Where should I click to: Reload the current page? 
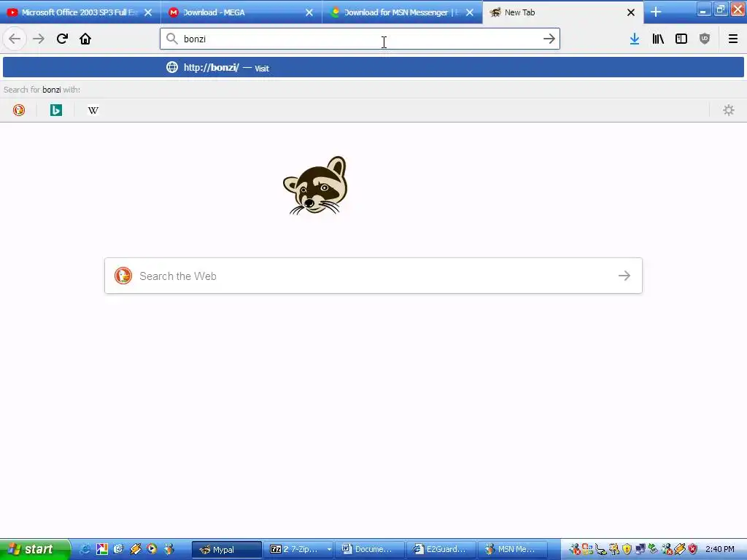tap(62, 39)
